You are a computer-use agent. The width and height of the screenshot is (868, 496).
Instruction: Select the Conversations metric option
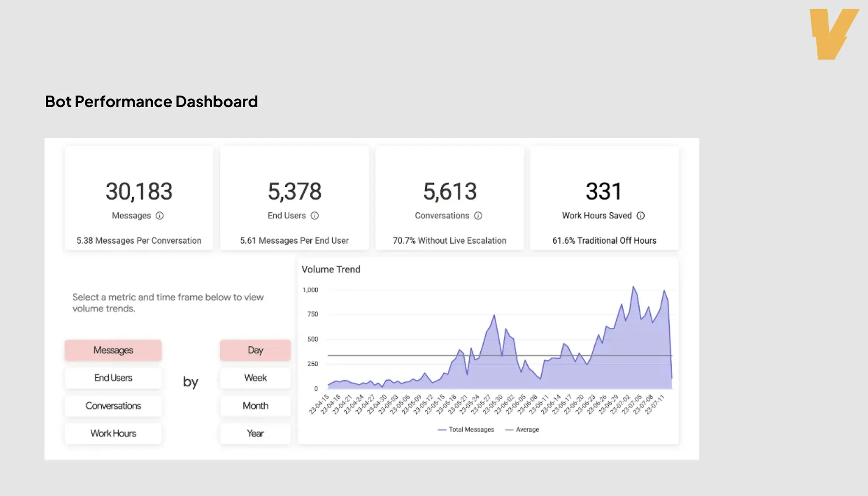click(113, 406)
